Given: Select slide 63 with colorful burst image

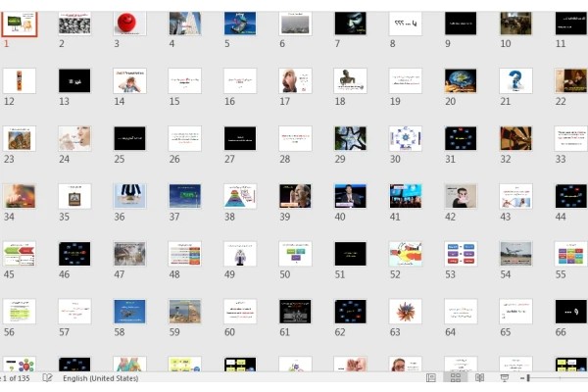Looking at the screenshot, I should click(x=406, y=311).
